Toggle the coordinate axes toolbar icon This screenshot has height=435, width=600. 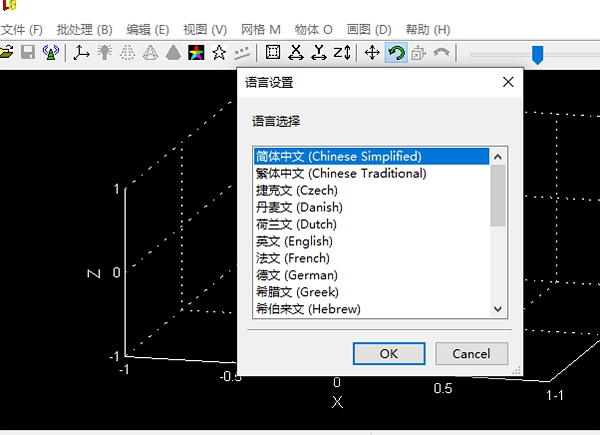pyautogui.click(x=81, y=52)
